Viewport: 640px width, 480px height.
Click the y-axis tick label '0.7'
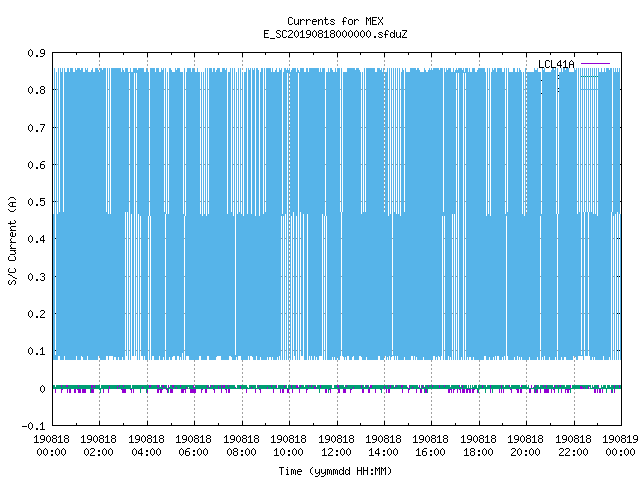click(36, 128)
